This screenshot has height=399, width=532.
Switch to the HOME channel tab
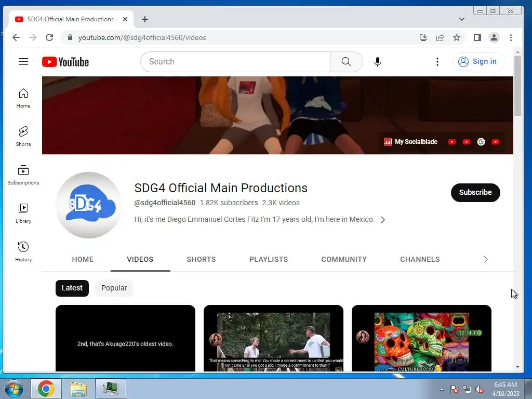pos(83,259)
